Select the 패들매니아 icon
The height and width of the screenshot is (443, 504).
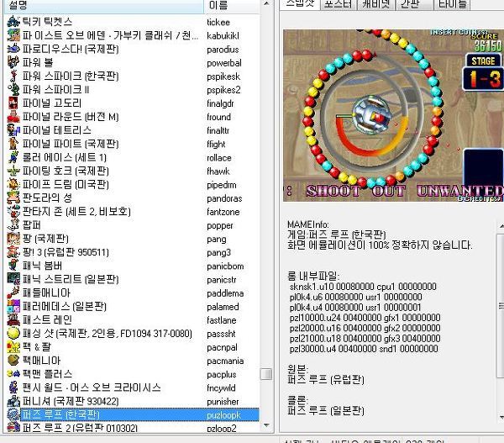[13, 293]
